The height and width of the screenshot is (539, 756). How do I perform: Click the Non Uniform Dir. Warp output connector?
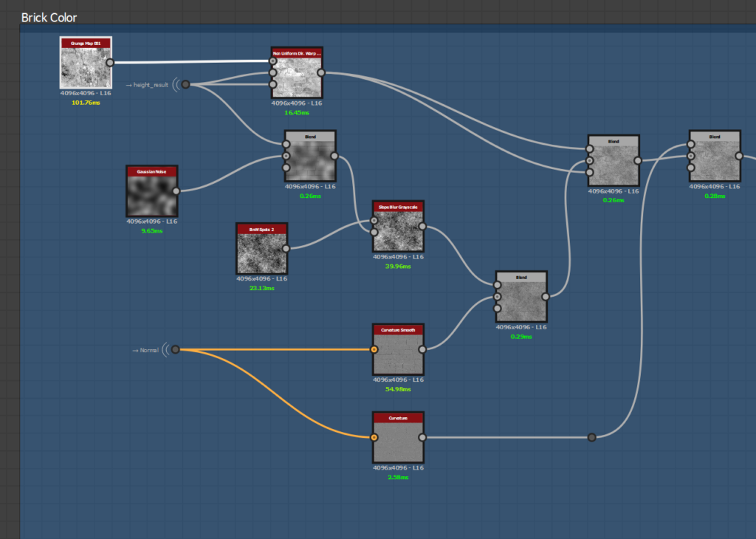[x=321, y=73]
